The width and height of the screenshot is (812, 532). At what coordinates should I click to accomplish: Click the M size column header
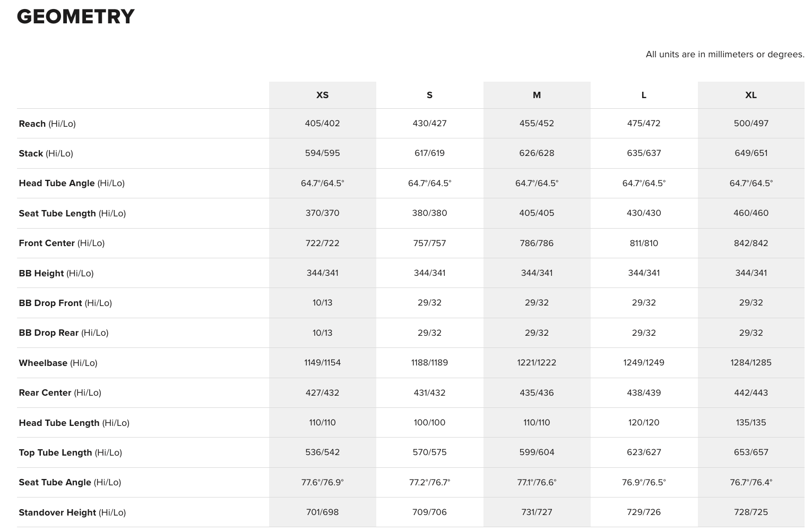[537, 95]
